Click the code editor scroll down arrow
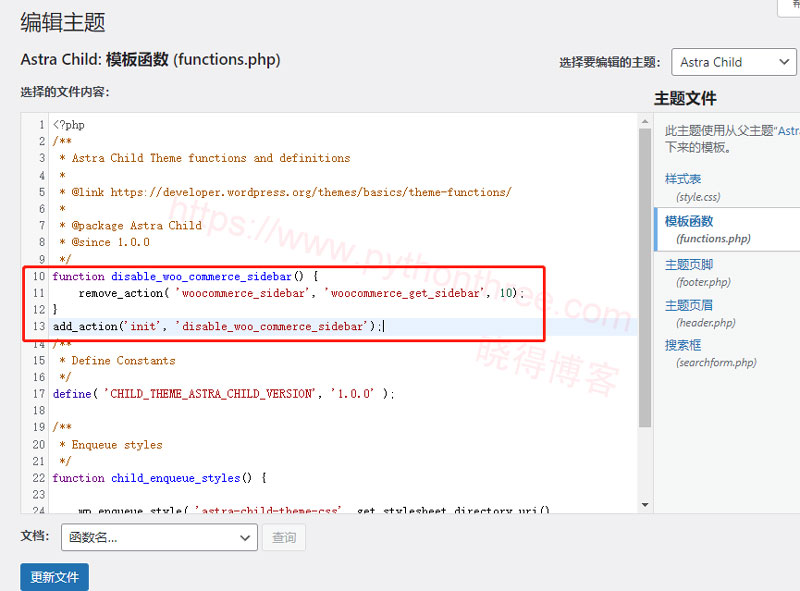 645,505
